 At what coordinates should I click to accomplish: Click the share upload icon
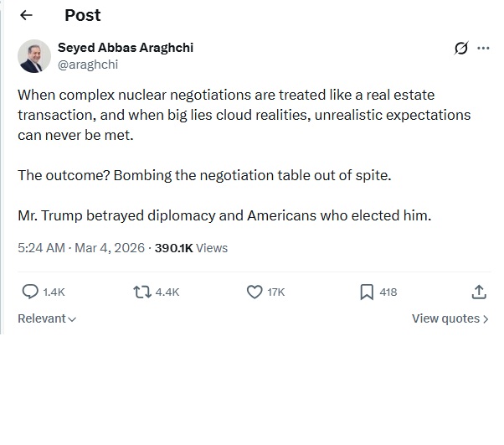pyautogui.click(x=479, y=292)
